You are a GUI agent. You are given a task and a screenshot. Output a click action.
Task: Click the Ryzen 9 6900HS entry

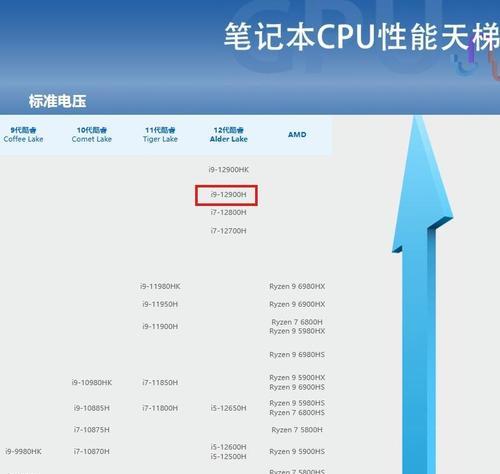(297, 387)
